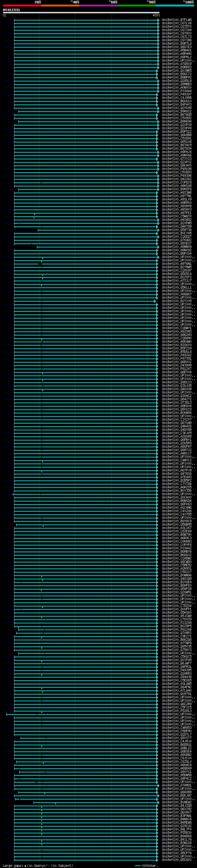Select the UniRef100_A9T6N1 label
The height and width of the screenshot is (868, 197).
tap(177, 264)
